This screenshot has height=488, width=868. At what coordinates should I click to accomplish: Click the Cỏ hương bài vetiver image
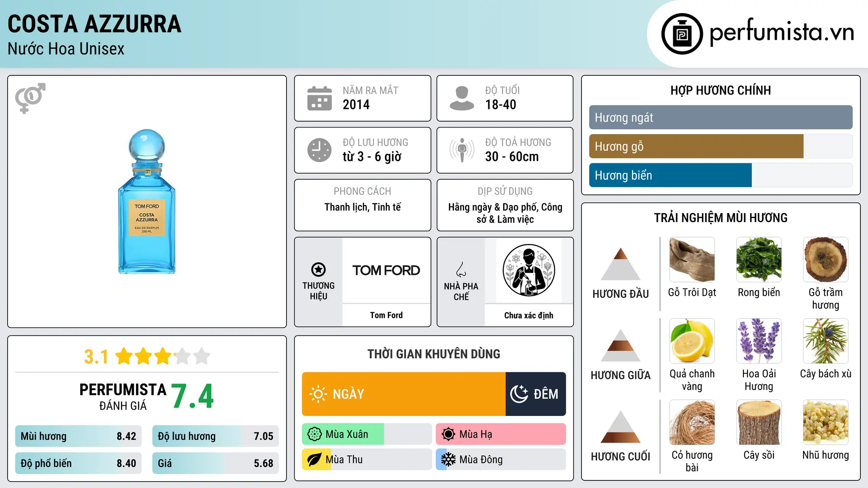(692, 422)
